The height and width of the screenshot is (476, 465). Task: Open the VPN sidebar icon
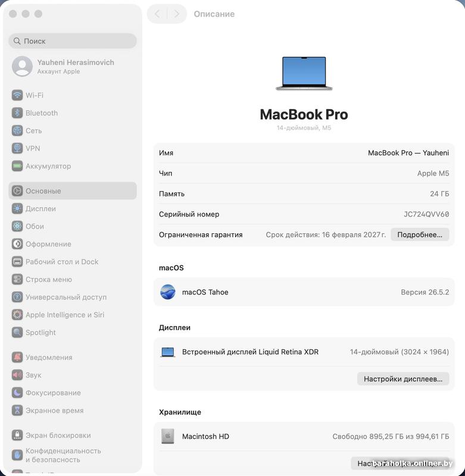(x=17, y=148)
